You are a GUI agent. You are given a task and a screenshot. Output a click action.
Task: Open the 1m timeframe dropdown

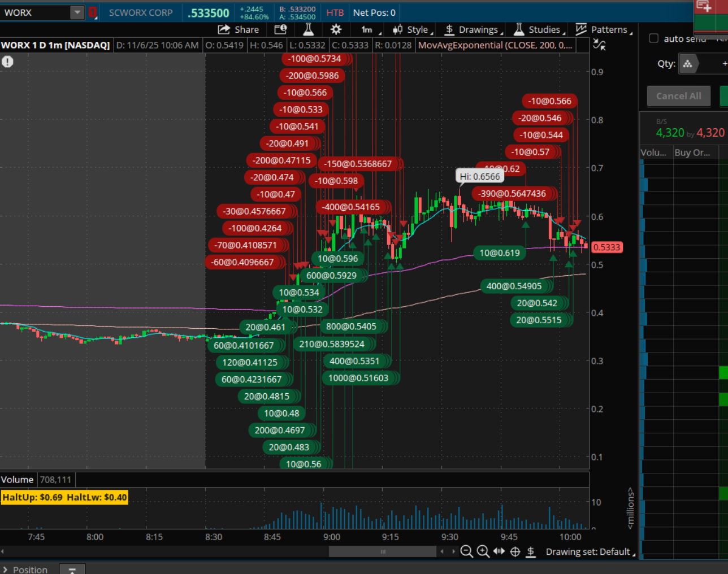[x=370, y=29]
